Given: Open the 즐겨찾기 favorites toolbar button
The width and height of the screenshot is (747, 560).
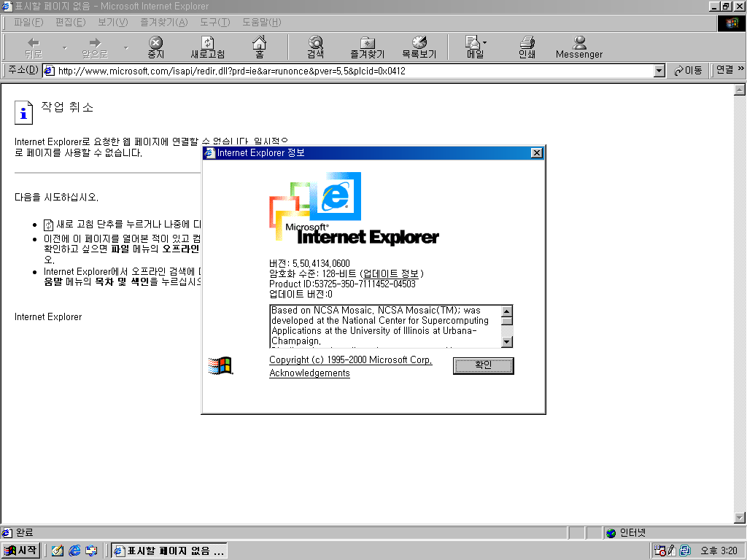Looking at the screenshot, I should (368, 47).
